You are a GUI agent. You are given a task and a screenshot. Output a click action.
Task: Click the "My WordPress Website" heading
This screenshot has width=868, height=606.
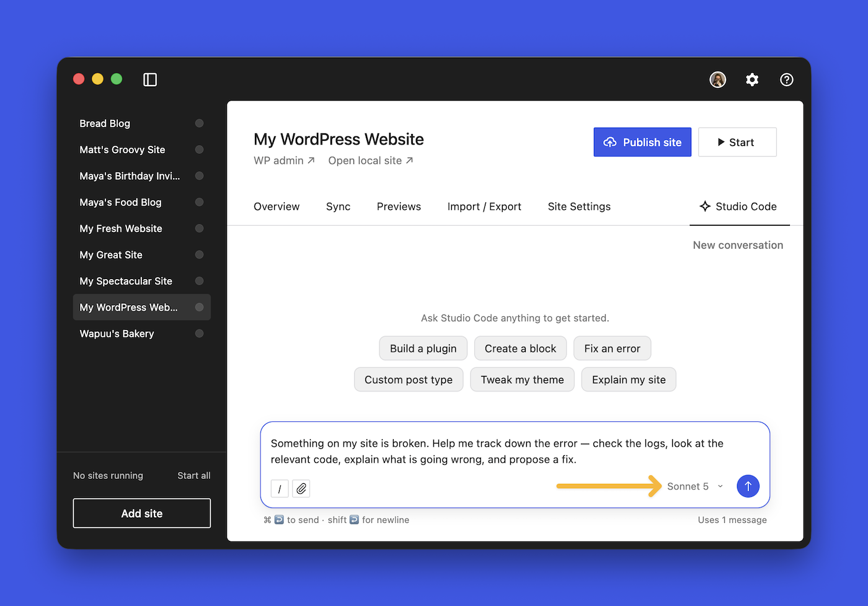[339, 139]
